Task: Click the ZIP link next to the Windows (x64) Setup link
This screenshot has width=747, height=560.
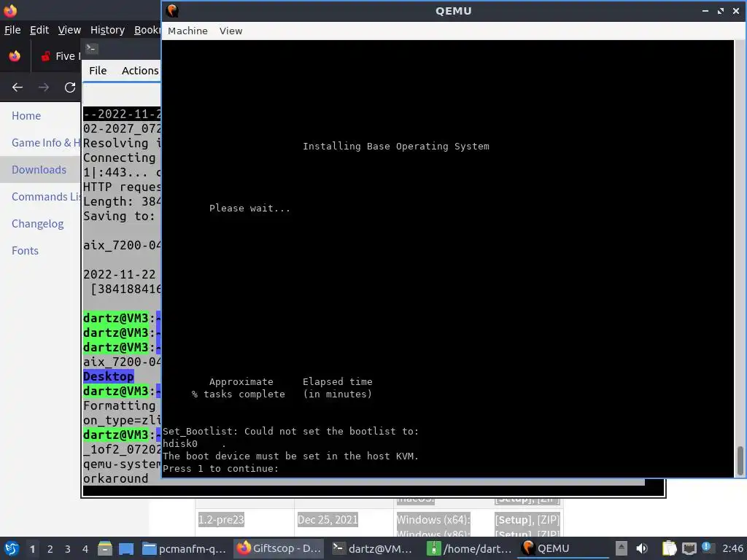Action: tap(548, 519)
